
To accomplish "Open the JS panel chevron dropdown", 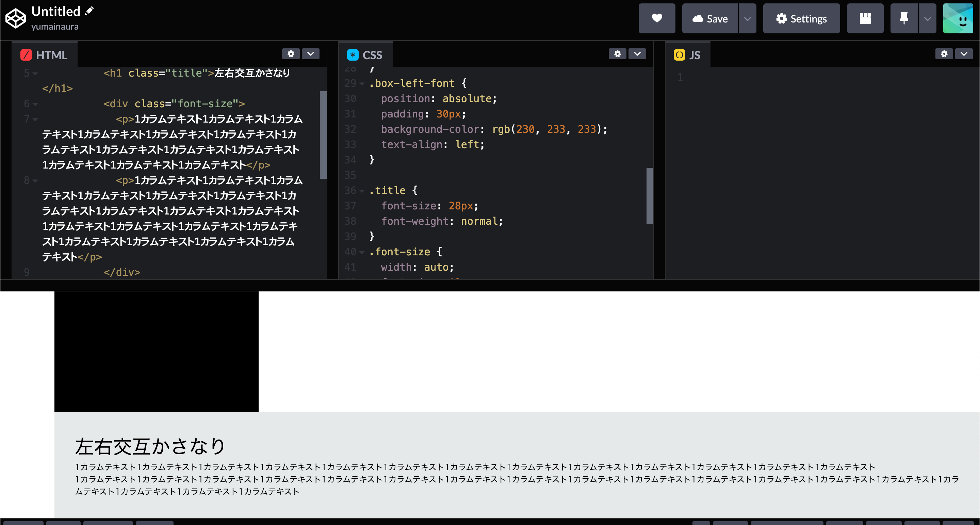I will 964,54.
